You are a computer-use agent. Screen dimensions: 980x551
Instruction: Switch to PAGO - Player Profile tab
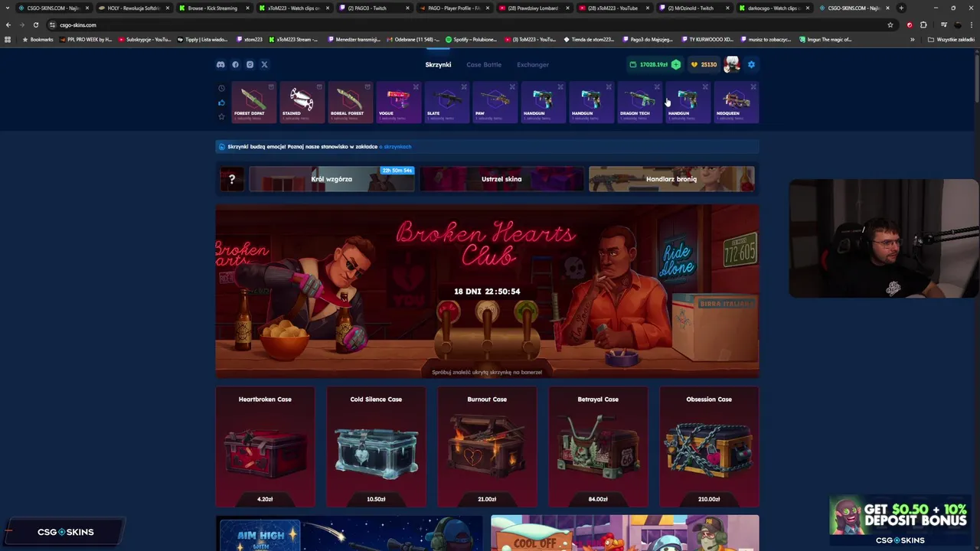pyautogui.click(x=453, y=8)
